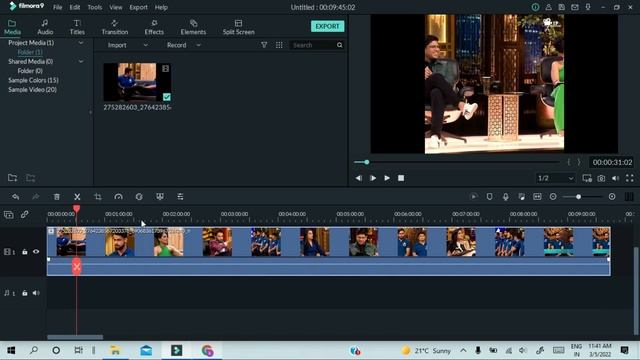Select Sample Video (20) in library

pos(32,90)
